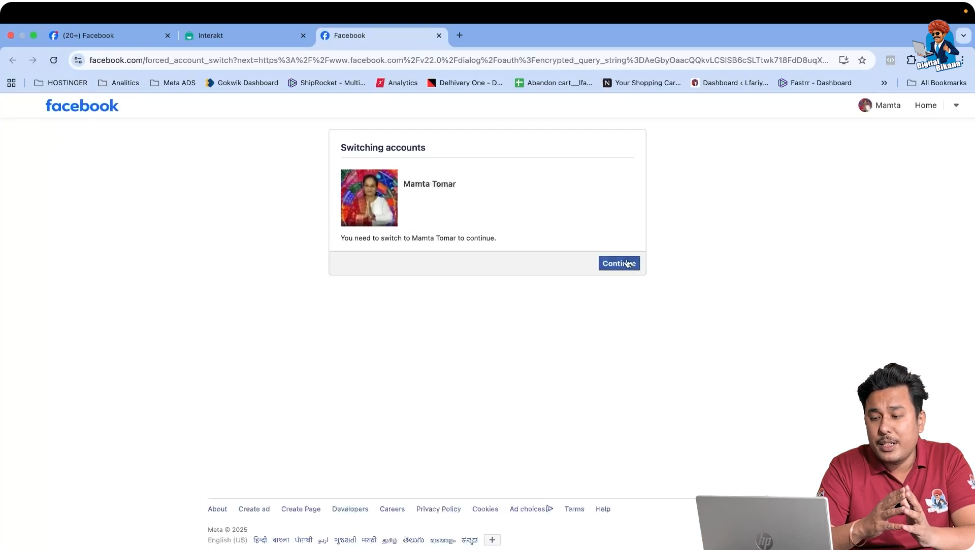Click the Cookies footer link

pyautogui.click(x=485, y=509)
